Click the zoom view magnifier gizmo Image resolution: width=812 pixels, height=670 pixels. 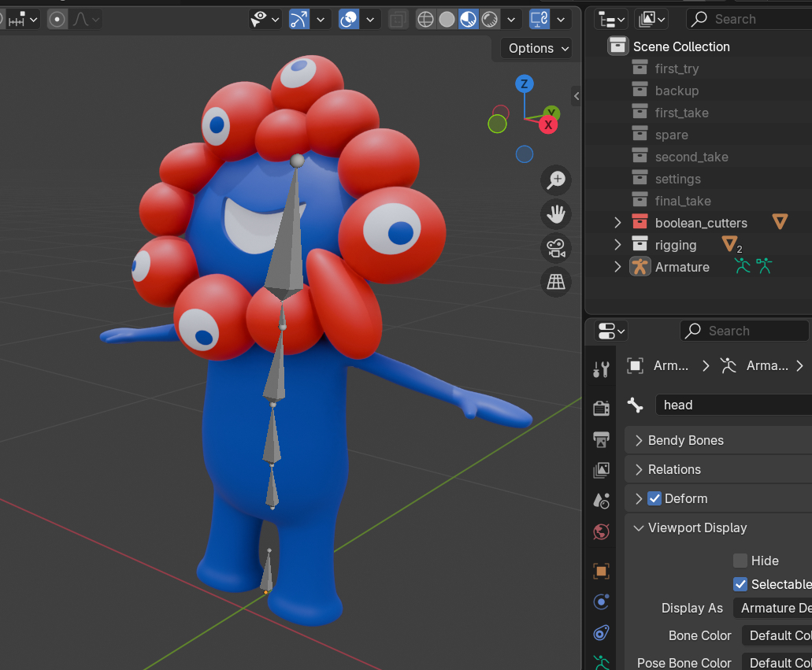click(x=556, y=180)
